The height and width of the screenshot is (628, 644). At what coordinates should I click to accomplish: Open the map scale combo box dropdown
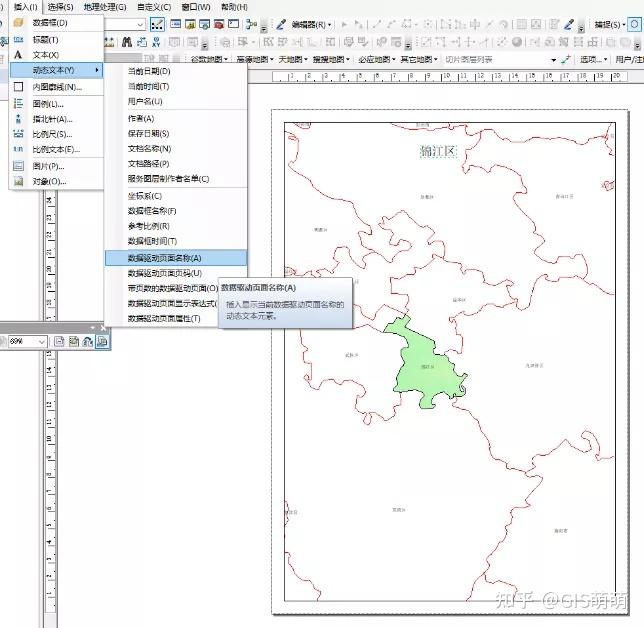140,25
